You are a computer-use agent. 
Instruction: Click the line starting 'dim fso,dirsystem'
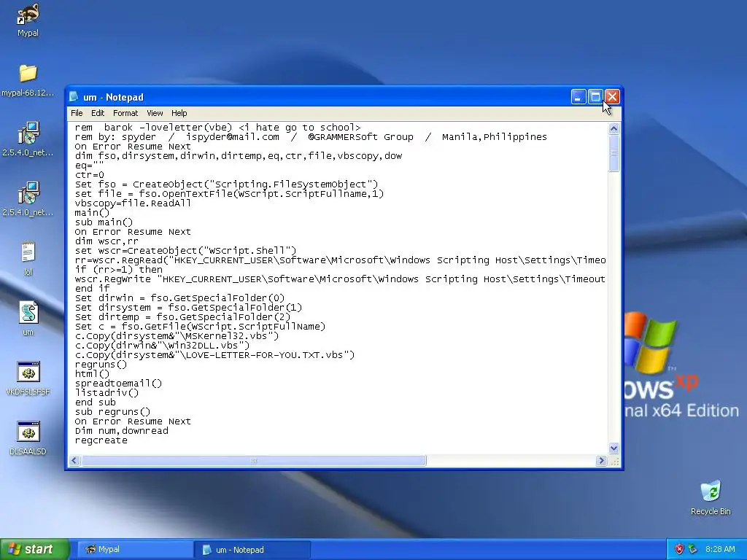point(239,156)
